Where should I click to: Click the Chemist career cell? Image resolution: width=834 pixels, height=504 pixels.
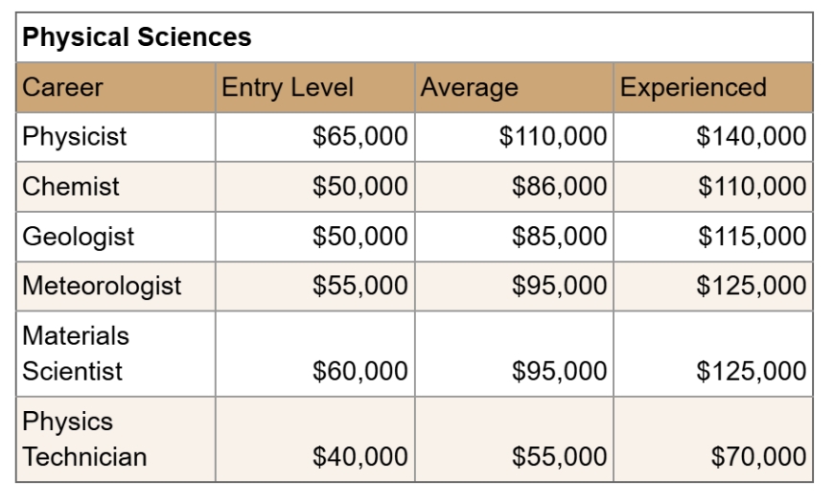[71, 187]
